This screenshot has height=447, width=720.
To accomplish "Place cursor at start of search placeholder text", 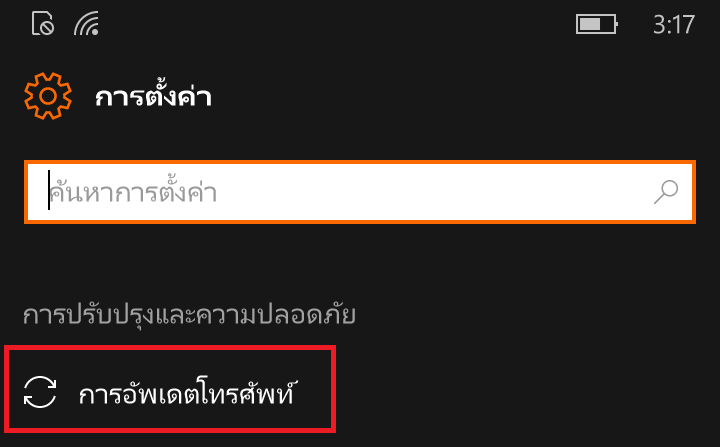I will [x=50, y=192].
